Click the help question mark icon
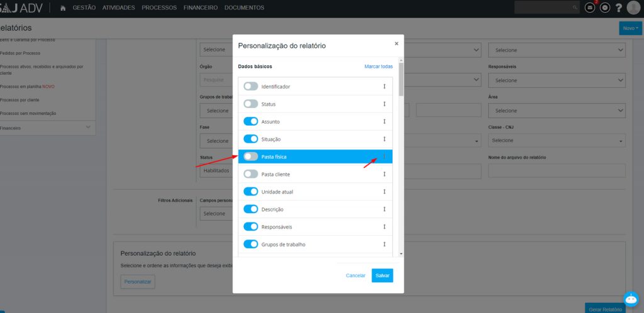 (619, 8)
